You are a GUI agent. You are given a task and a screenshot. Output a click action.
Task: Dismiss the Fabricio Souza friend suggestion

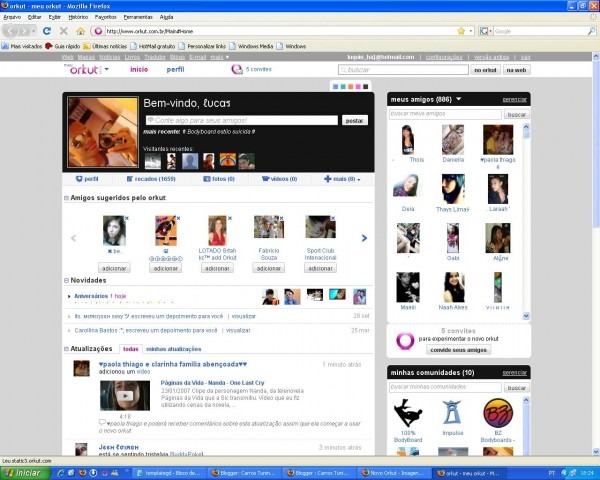click(x=280, y=217)
